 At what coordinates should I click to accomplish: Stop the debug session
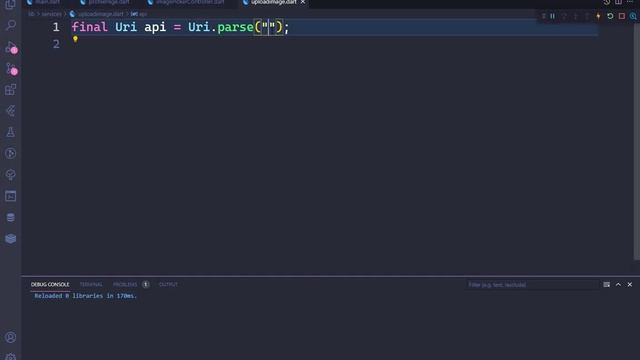622,16
